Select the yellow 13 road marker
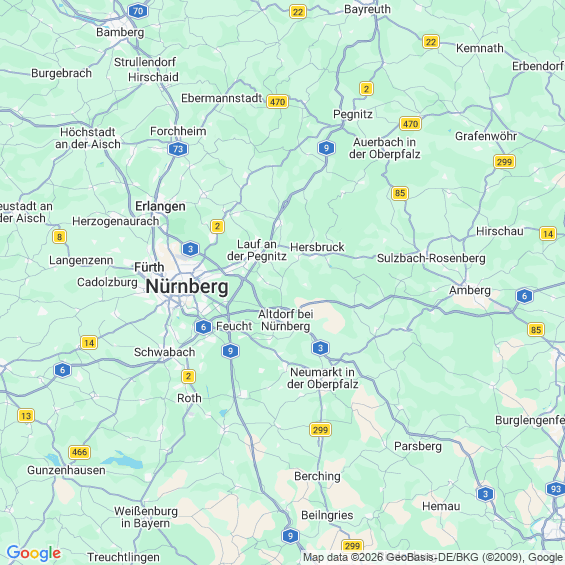 pos(26,416)
